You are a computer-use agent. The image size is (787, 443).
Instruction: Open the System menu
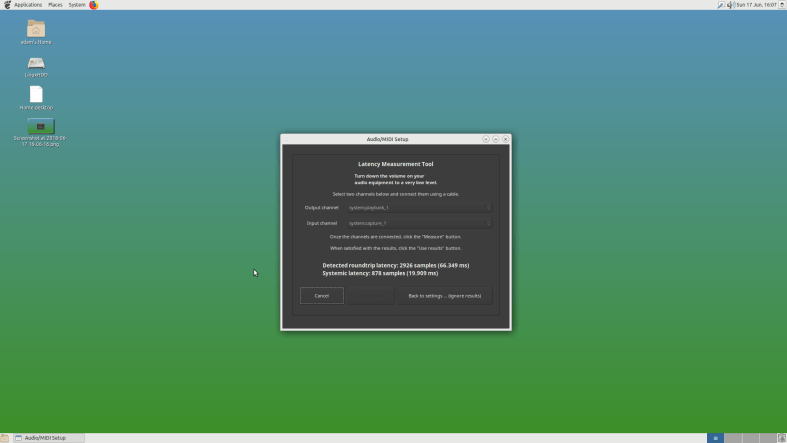[x=77, y=5]
